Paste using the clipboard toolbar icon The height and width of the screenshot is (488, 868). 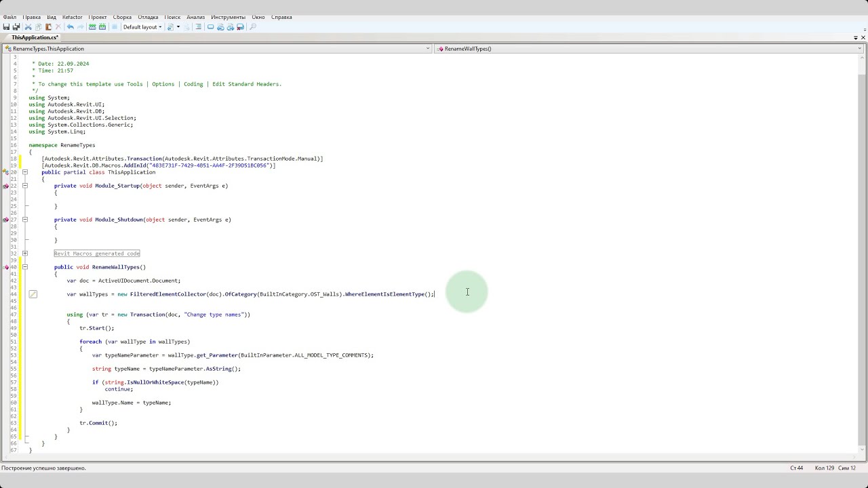pyautogui.click(x=48, y=27)
